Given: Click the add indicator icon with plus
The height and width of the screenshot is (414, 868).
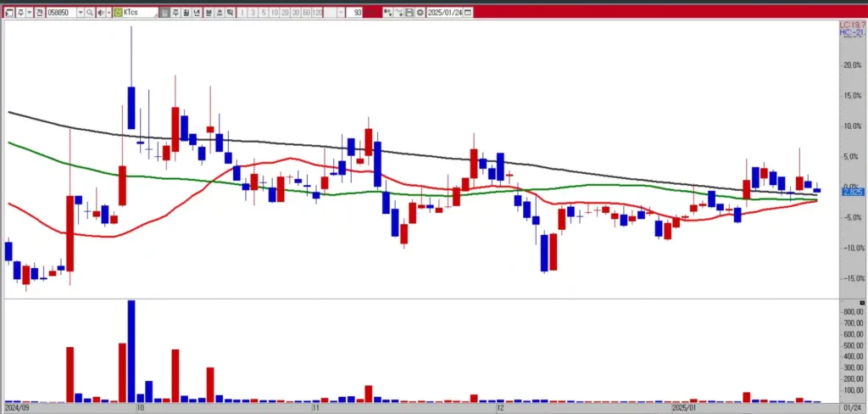Looking at the screenshot, I should (388, 13).
